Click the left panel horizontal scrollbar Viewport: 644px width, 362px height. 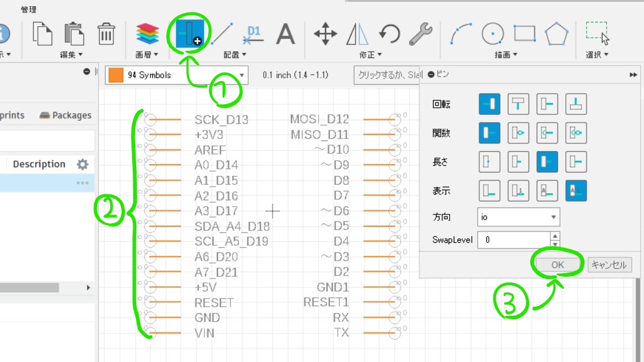(29, 287)
